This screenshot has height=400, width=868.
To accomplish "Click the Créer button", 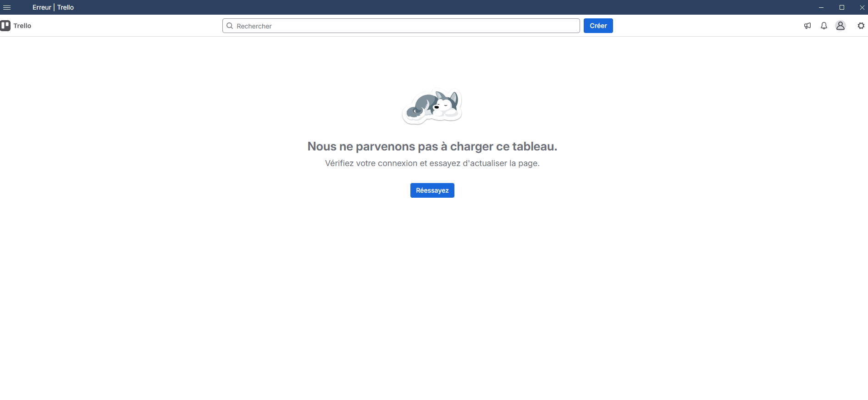I will pos(598,26).
